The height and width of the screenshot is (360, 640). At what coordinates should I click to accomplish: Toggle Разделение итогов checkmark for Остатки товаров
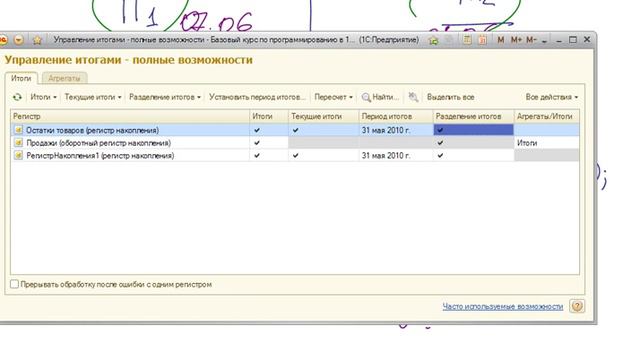[x=440, y=130]
